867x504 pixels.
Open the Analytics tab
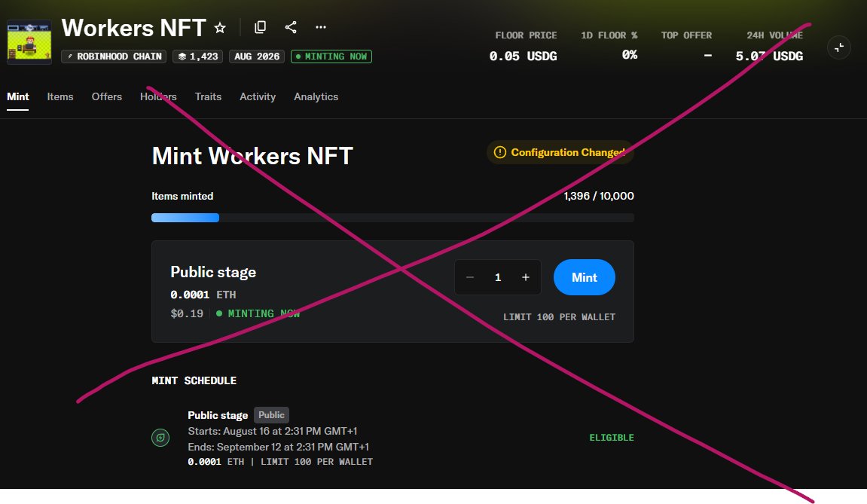click(316, 97)
